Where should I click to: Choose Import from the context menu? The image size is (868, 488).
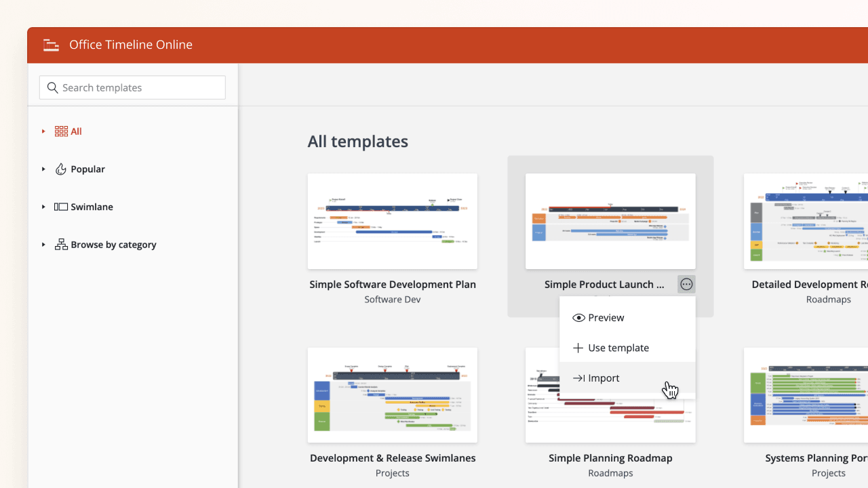[x=627, y=378]
